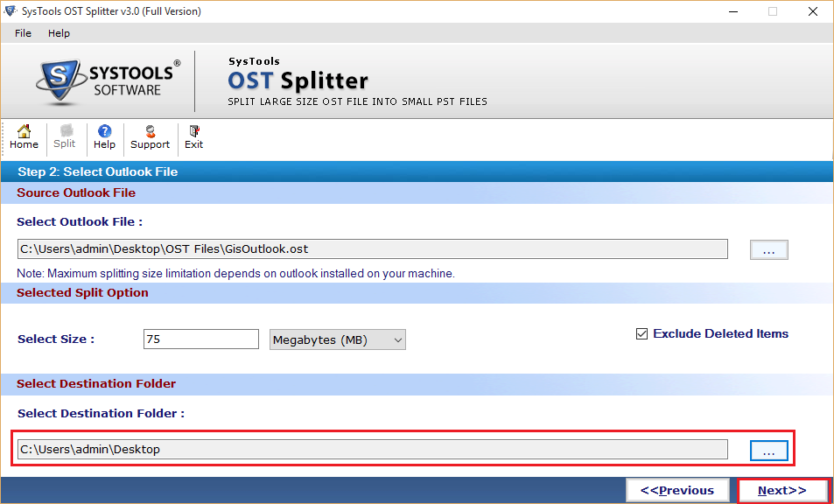Viewport: 834px width, 504px height.
Task: Click the 'Step 2: Select Outlook File' header
Action: pyautogui.click(x=98, y=171)
